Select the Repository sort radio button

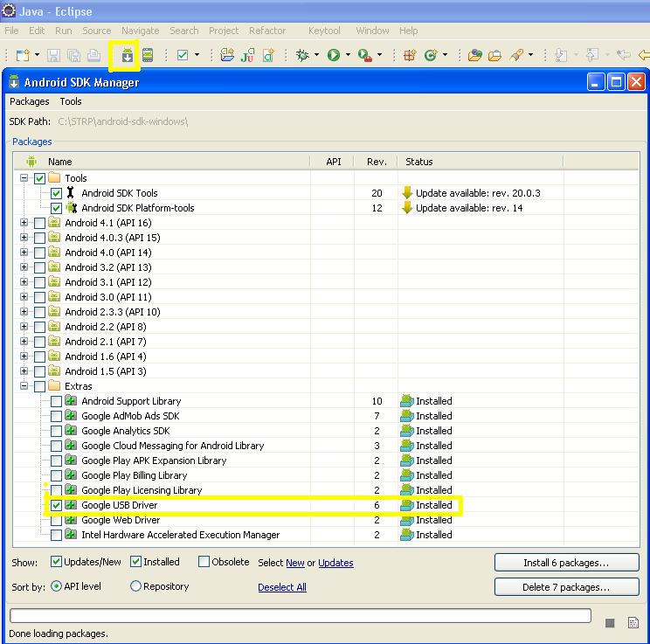pyautogui.click(x=135, y=586)
